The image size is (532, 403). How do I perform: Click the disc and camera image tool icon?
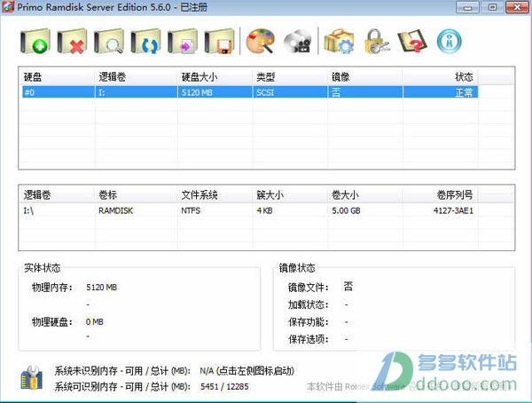pyautogui.click(x=298, y=42)
